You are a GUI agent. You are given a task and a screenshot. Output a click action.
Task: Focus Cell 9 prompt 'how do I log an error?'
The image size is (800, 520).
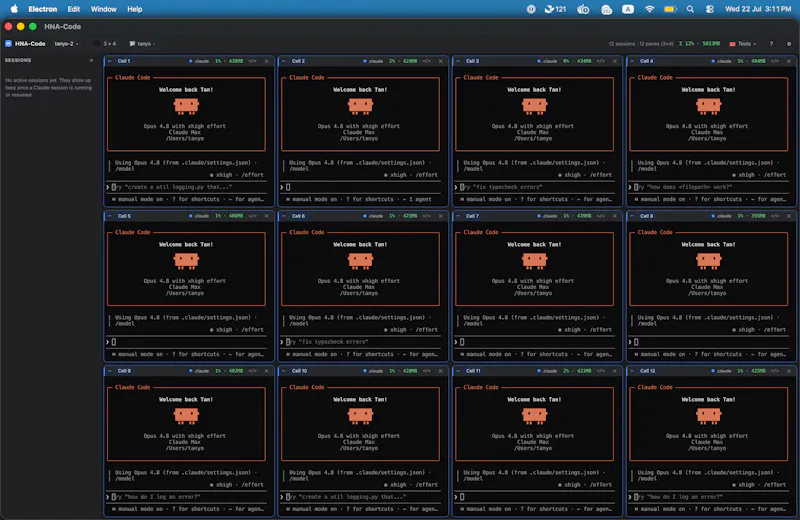click(x=186, y=497)
